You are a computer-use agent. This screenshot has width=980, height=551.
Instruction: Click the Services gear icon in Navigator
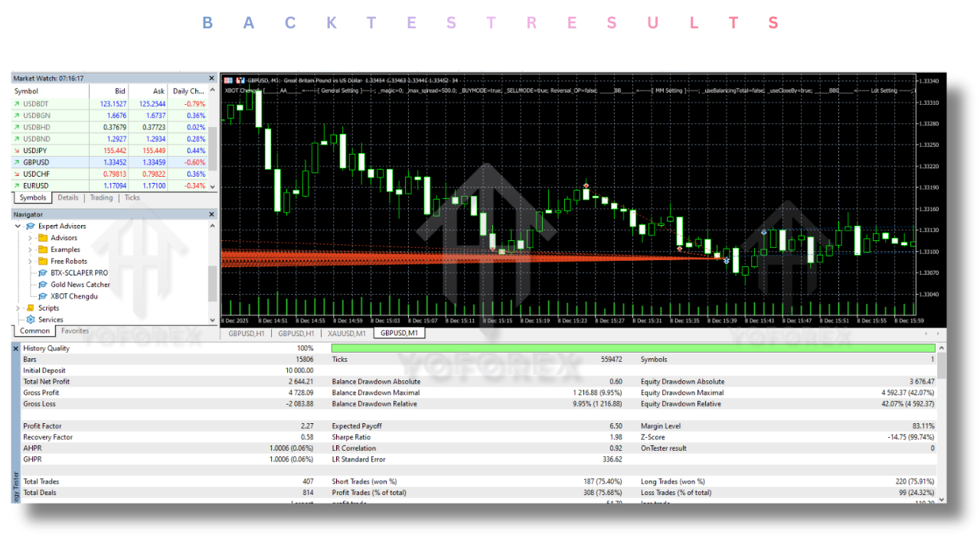click(x=31, y=320)
